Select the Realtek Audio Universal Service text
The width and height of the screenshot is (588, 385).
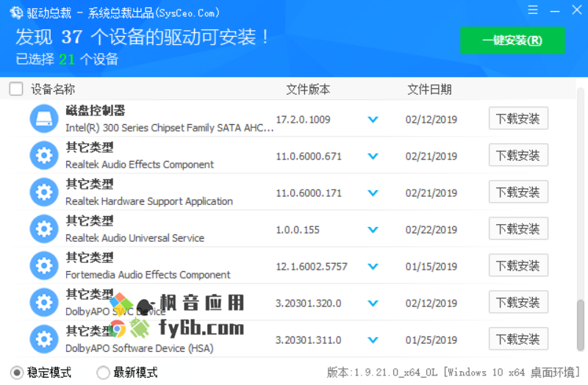135,238
